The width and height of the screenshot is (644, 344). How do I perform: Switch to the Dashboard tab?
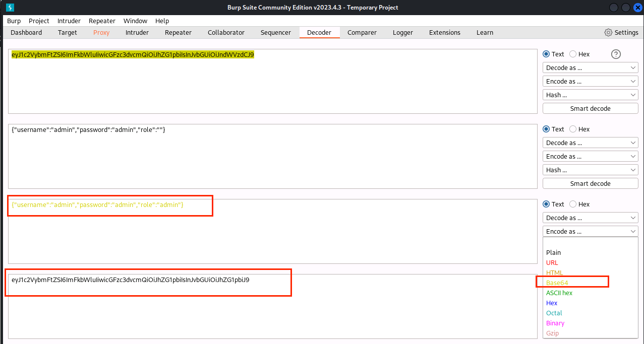(26, 32)
